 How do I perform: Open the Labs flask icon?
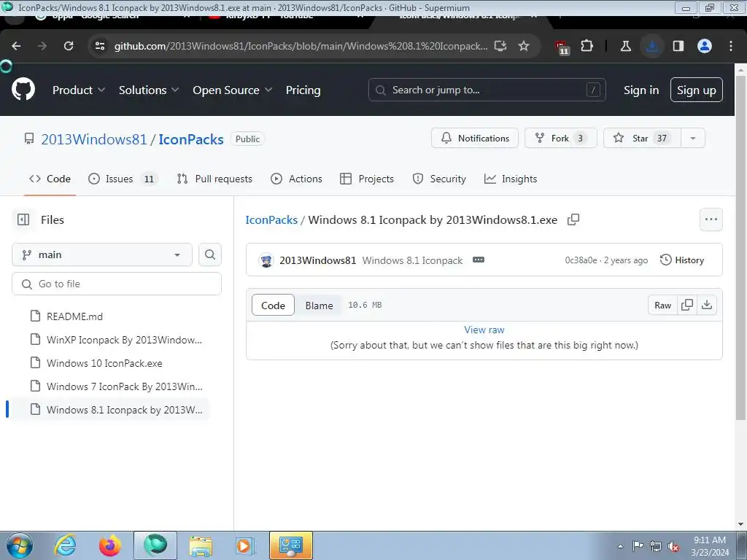point(625,46)
